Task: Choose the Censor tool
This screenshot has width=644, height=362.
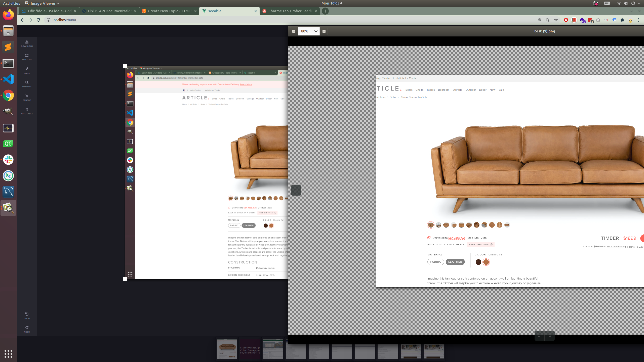Action: click(x=27, y=98)
